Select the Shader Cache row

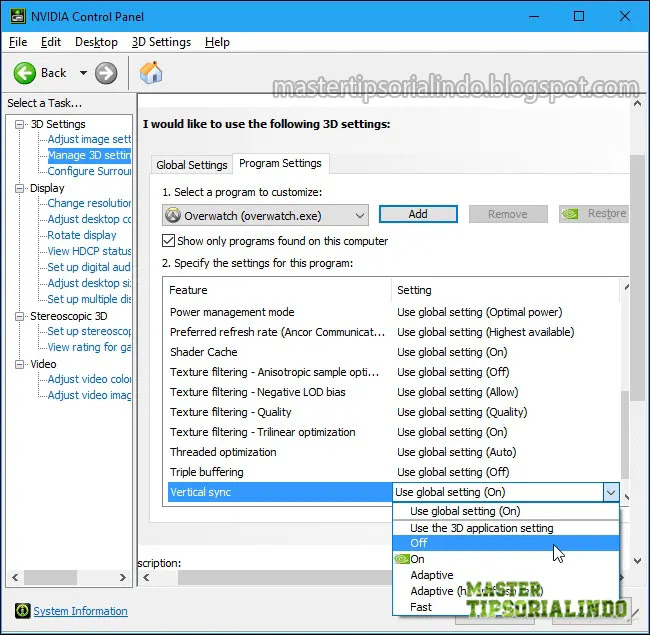point(393,352)
